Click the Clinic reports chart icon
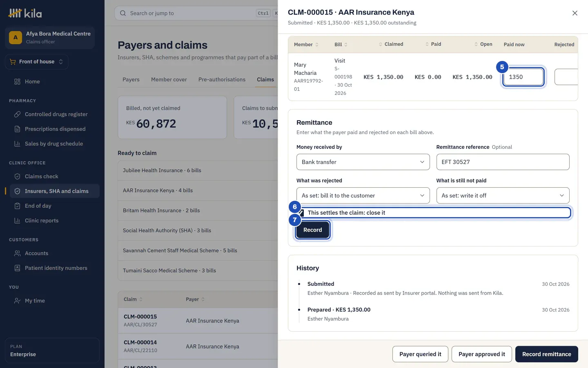This screenshot has height=368, width=588. 17,220
